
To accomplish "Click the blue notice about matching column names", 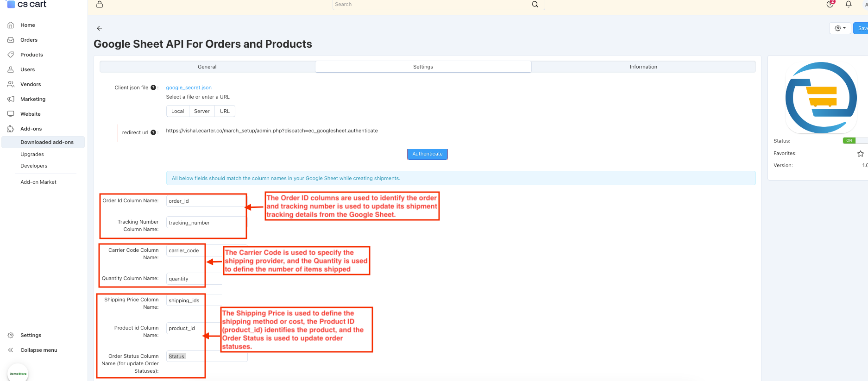I will pyautogui.click(x=461, y=178).
